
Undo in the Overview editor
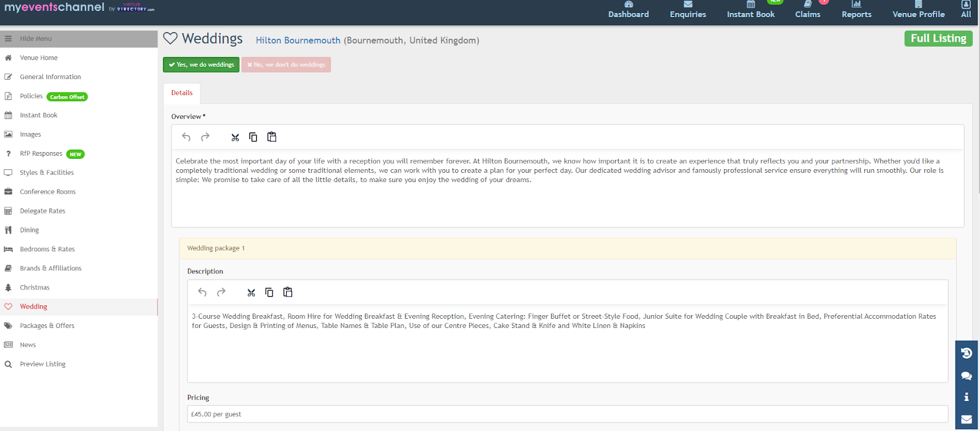[186, 137]
